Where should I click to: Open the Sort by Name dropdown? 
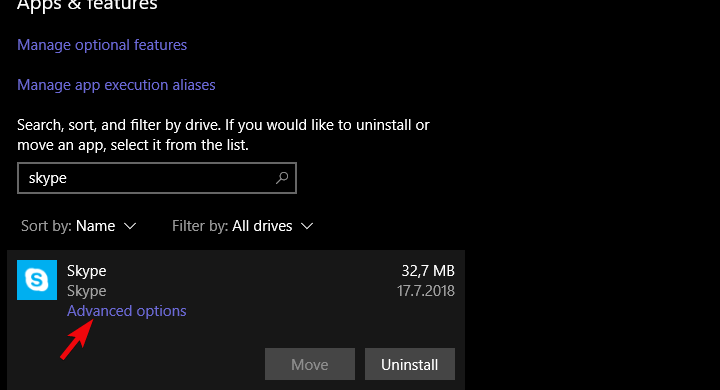click(x=79, y=226)
